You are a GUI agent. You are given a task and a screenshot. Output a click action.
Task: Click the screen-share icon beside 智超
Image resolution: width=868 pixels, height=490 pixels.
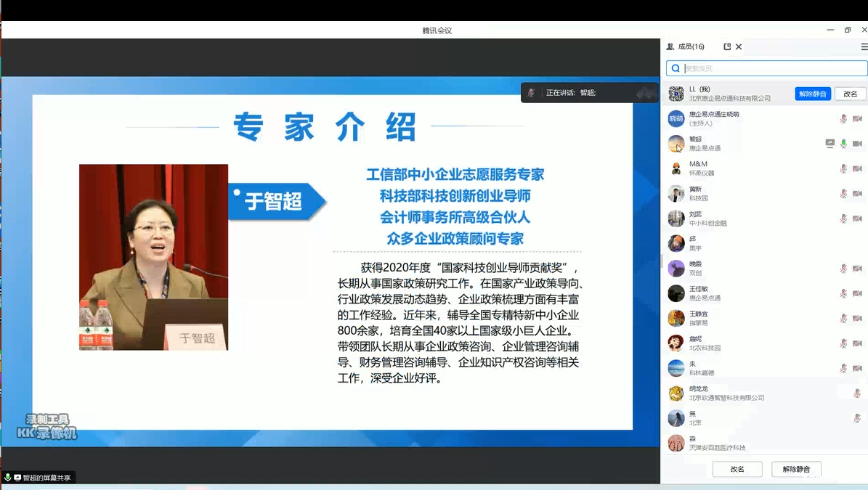coord(830,144)
